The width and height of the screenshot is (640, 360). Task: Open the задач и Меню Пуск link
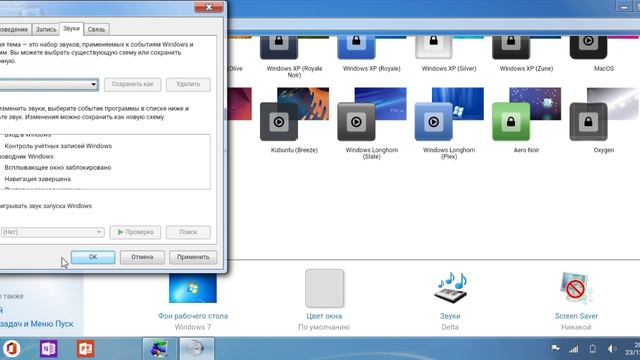(x=37, y=324)
